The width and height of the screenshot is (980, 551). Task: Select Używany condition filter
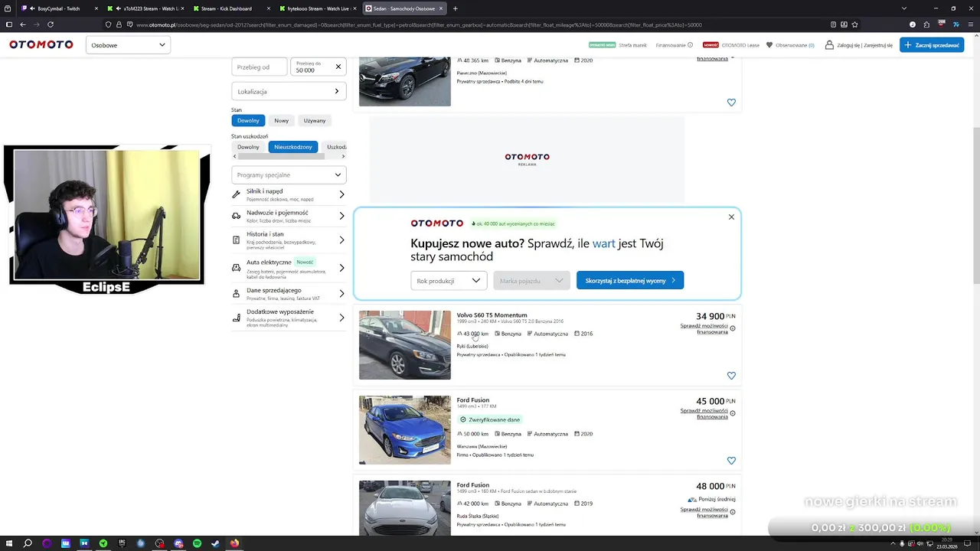pyautogui.click(x=315, y=120)
